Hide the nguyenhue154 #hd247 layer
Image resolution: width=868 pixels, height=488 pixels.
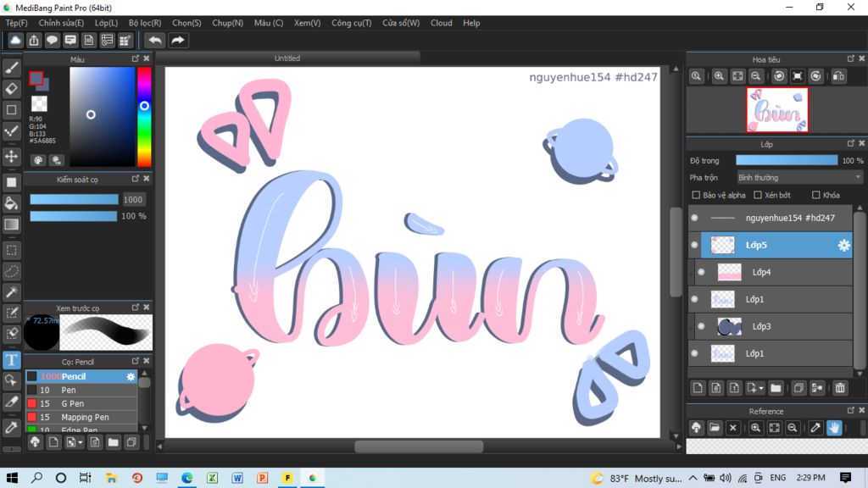pyautogui.click(x=695, y=218)
